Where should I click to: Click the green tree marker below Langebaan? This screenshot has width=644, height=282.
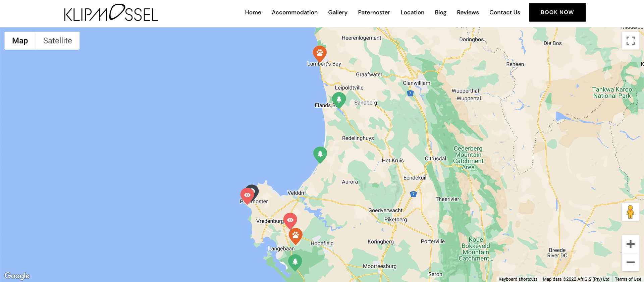pos(295,262)
